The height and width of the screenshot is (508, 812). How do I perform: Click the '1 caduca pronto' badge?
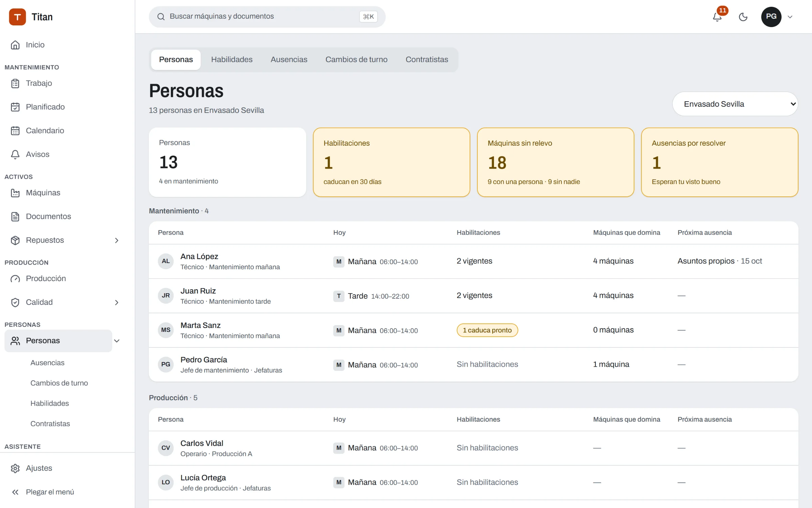point(487,330)
